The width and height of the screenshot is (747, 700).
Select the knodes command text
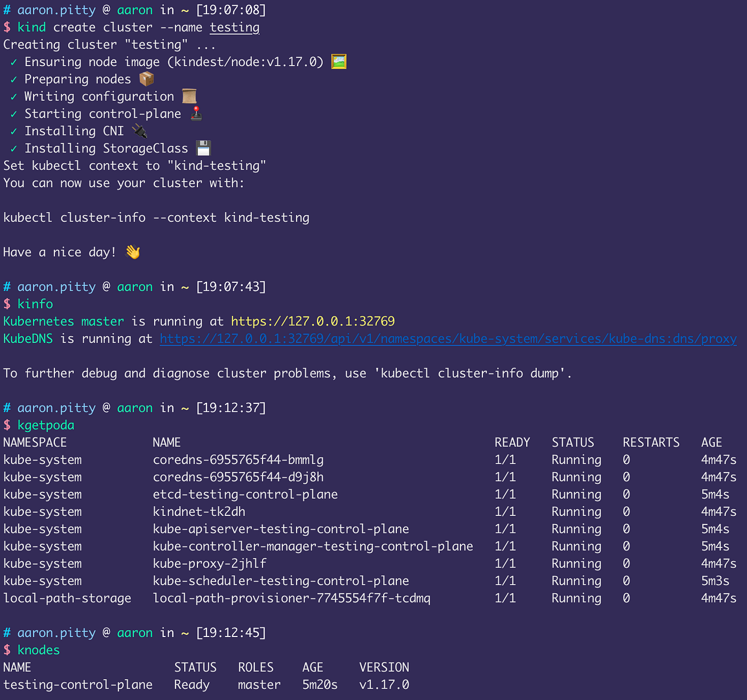38,650
